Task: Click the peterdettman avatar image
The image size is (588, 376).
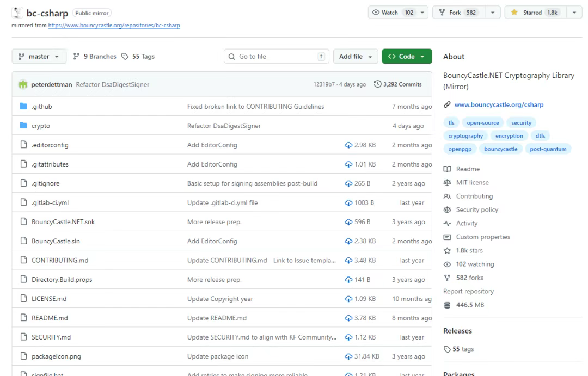Action: (23, 84)
